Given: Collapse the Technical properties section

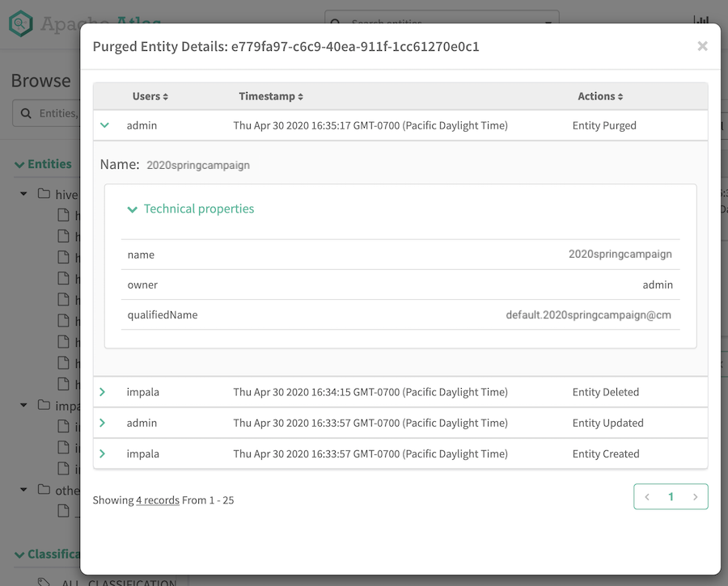Looking at the screenshot, I should 133,209.
